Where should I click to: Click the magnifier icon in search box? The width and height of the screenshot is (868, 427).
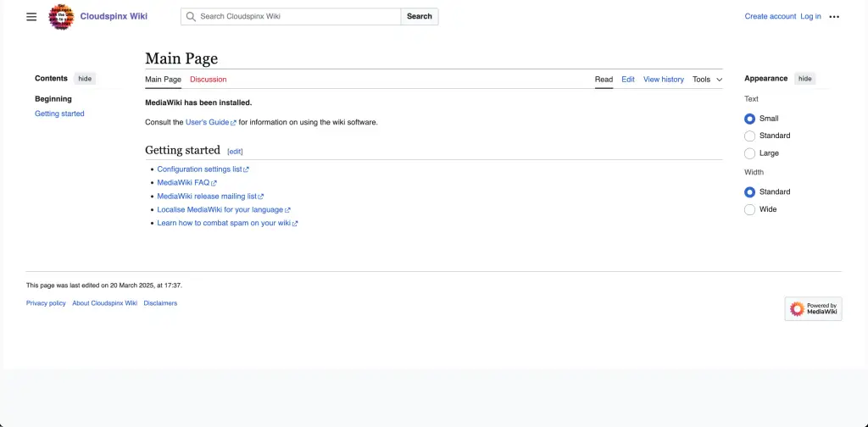(191, 17)
